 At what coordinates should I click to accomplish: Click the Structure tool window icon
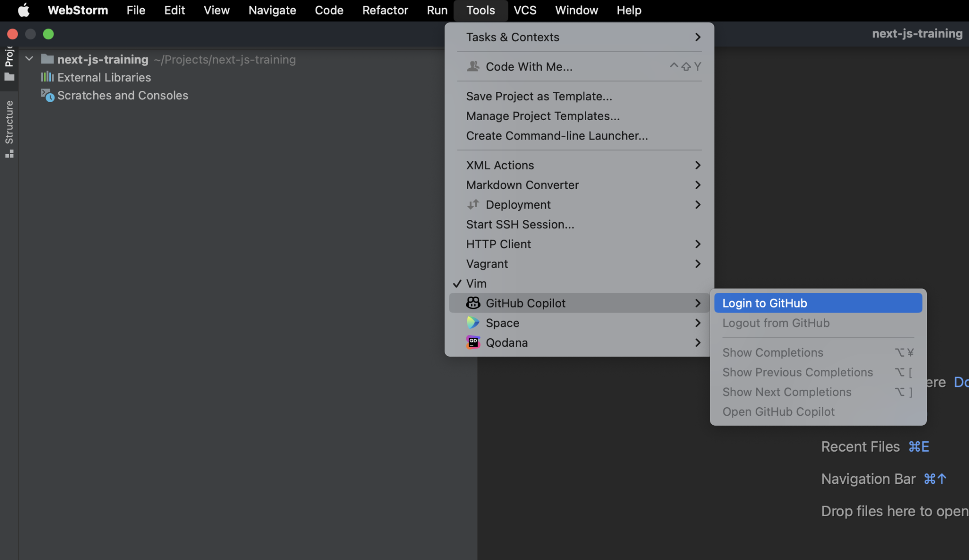(x=9, y=153)
